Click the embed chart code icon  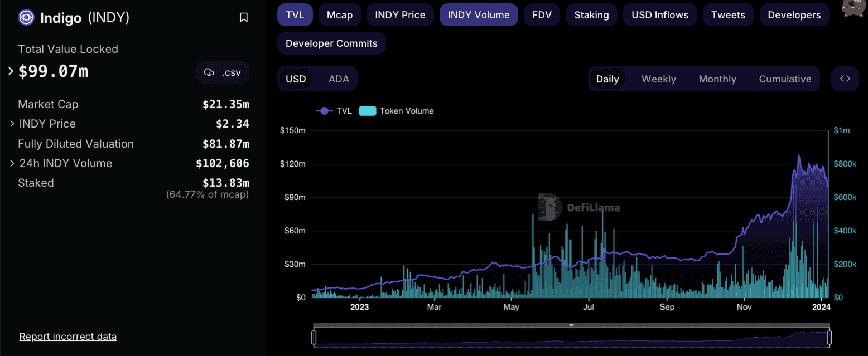[x=845, y=79]
